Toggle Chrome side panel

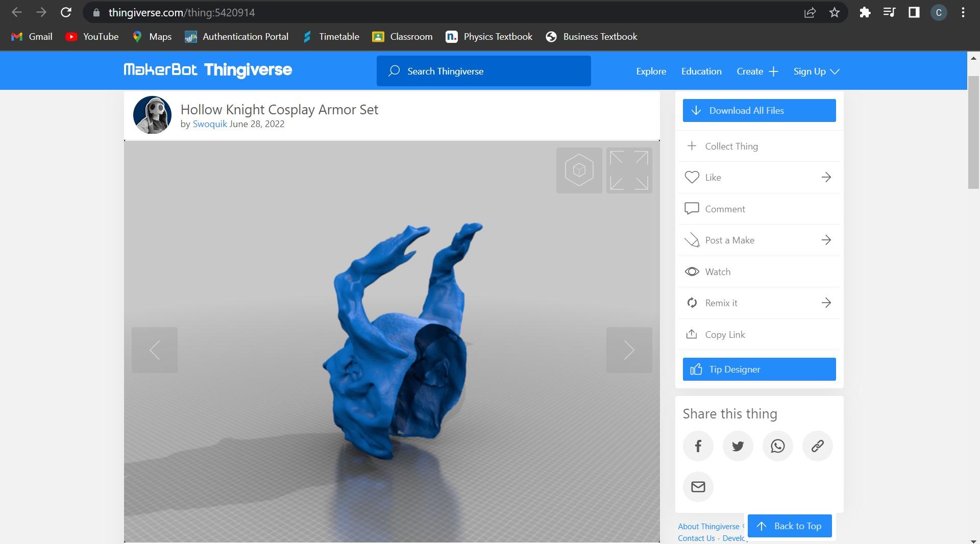click(x=914, y=12)
